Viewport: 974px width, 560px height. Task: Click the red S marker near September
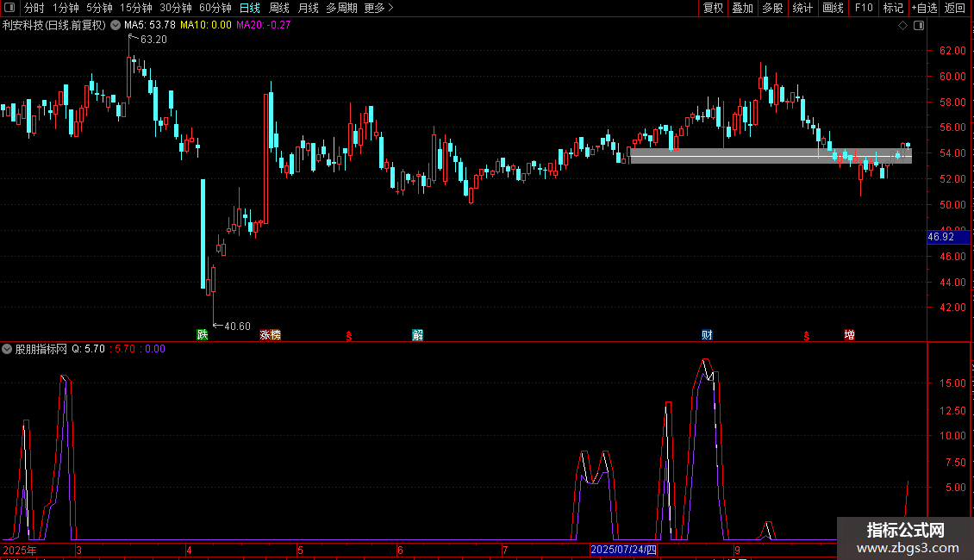[x=806, y=336]
